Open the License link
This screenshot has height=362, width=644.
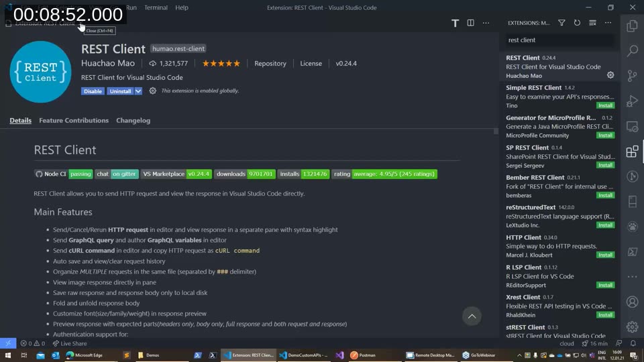pos(311,63)
